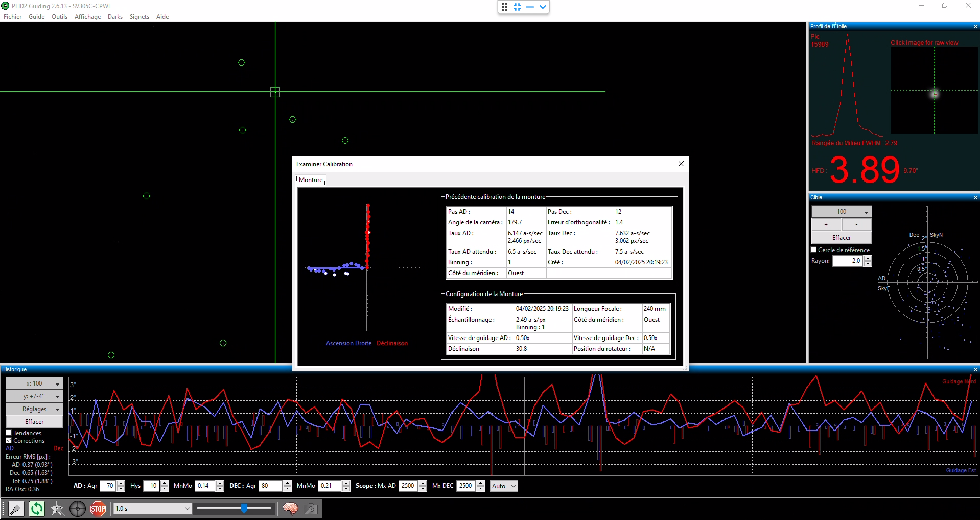Enable the Tendances checkbox
This screenshot has height=520, width=980.
(x=9, y=433)
